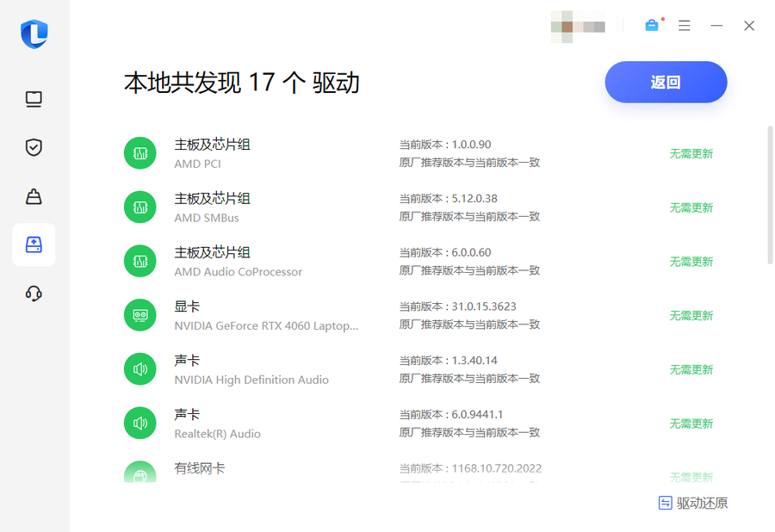Viewport: 775px width, 532px height.
Task: Select the AMD Audio CoProcessor driver name
Action: (x=239, y=272)
